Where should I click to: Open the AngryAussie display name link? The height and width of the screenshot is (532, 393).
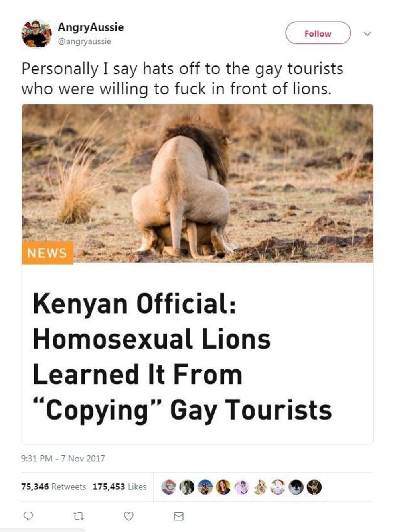pos(91,27)
